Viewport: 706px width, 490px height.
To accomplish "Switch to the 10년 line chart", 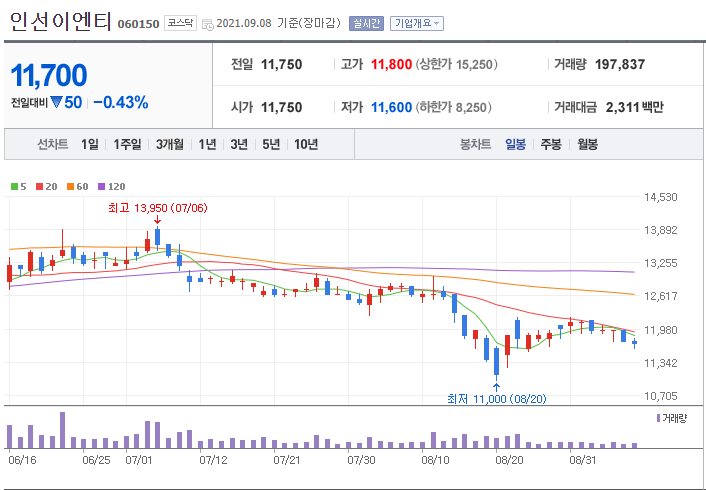I will pyautogui.click(x=306, y=145).
